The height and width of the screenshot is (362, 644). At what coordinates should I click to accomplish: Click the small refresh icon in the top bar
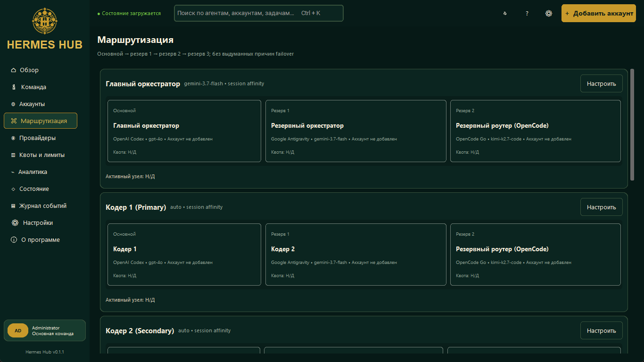505,13
